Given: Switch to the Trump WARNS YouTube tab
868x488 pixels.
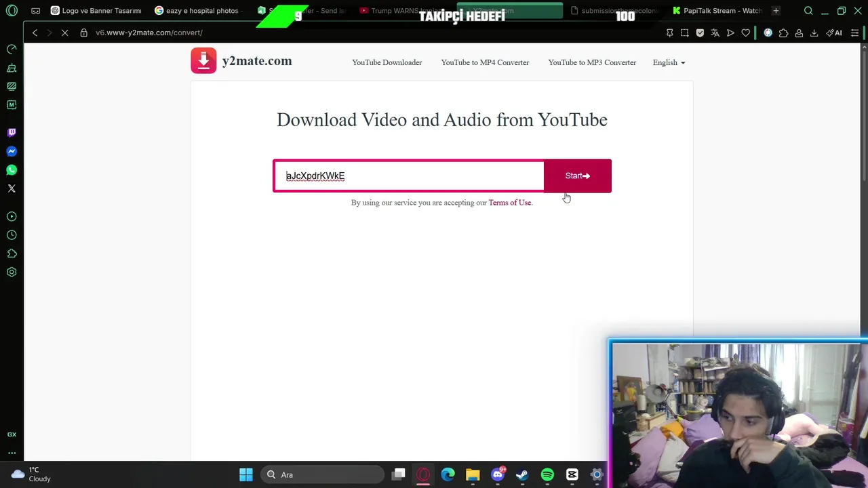Looking at the screenshot, I should 400,11.
